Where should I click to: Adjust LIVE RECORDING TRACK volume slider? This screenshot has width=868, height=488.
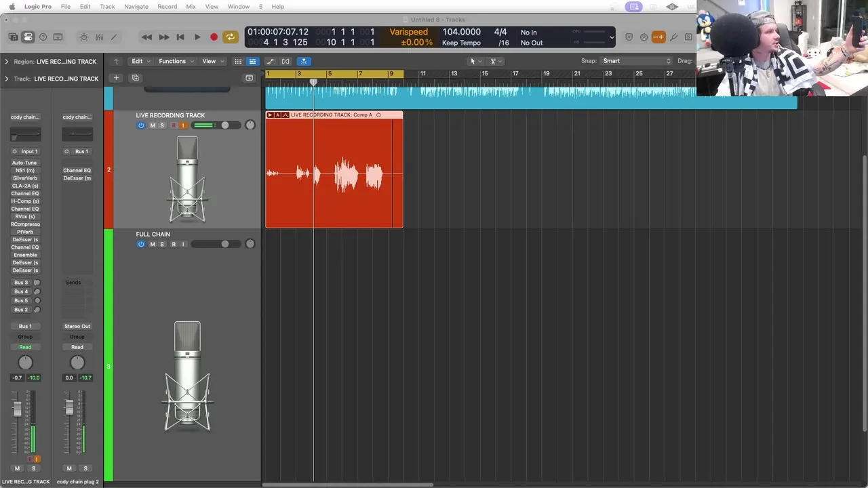pyautogui.click(x=216, y=125)
